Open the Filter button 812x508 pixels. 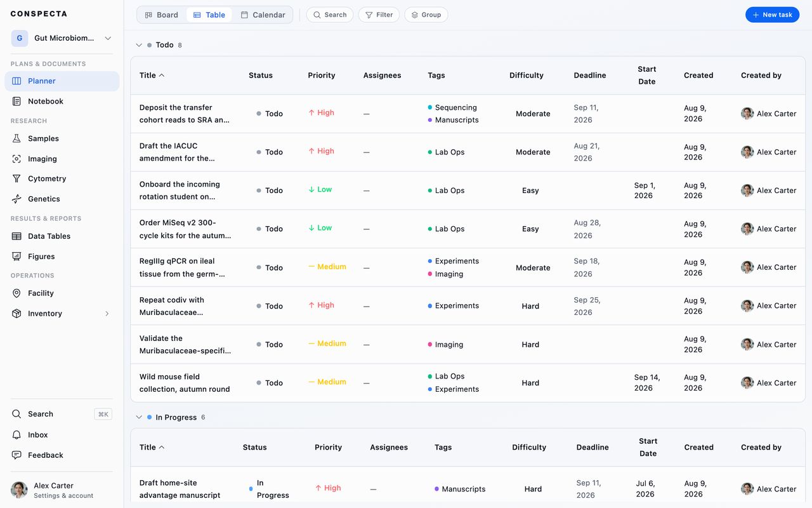coord(379,15)
